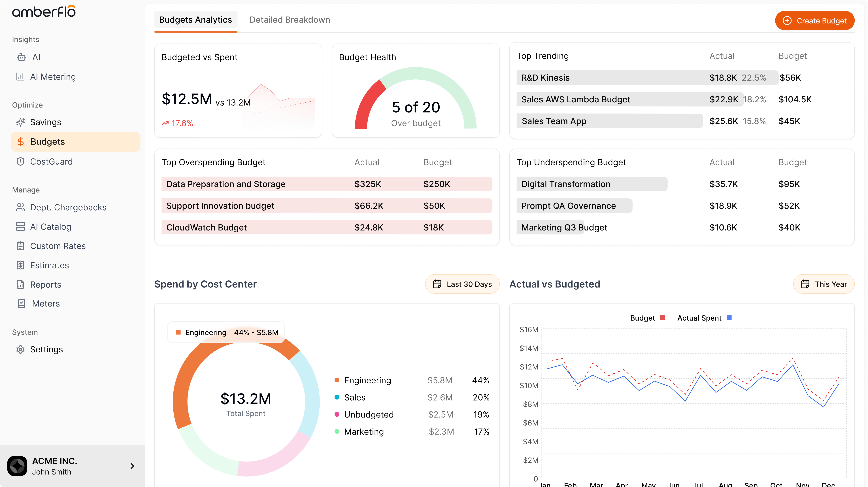
Task: Open the This Year period dropdown
Action: pos(824,284)
